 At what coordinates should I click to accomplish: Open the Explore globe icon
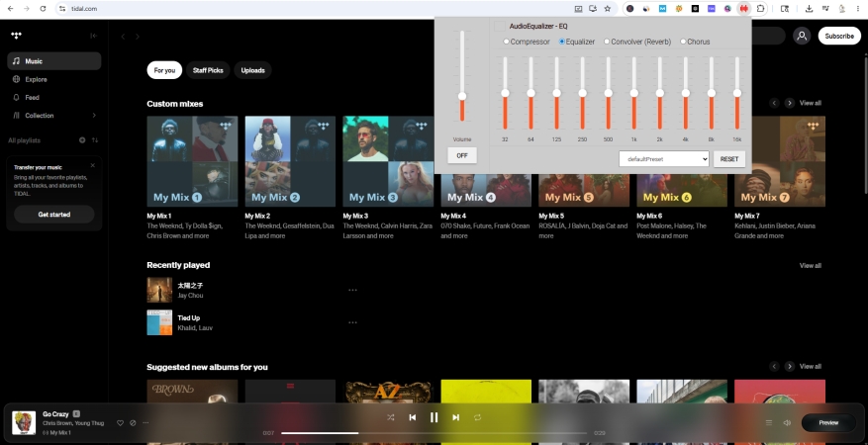(x=16, y=79)
